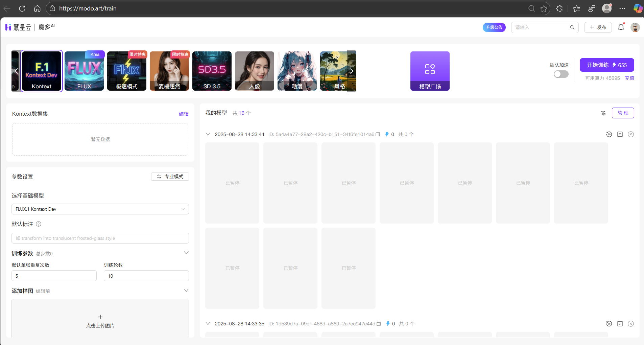Click the search magnifier icon
This screenshot has height=345, width=644.
pyautogui.click(x=572, y=27)
